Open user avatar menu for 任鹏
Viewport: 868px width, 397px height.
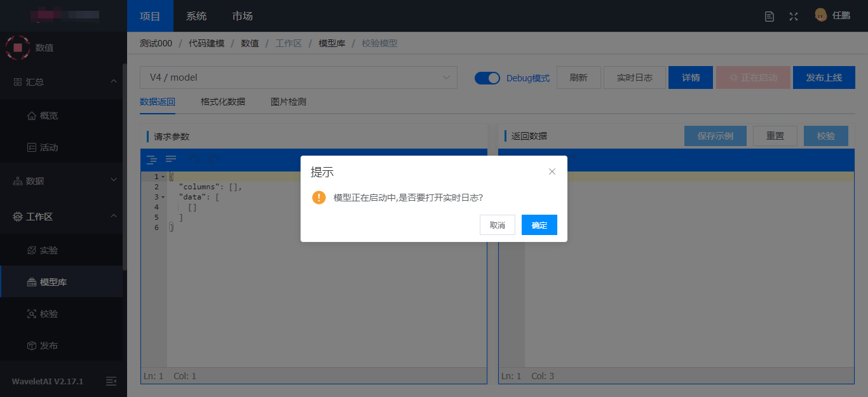click(832, 15)
